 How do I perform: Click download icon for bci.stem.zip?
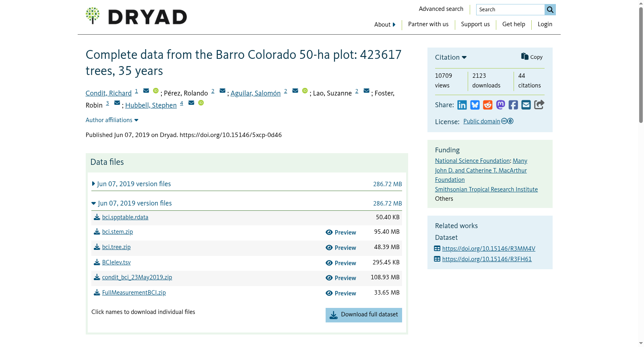97,232
